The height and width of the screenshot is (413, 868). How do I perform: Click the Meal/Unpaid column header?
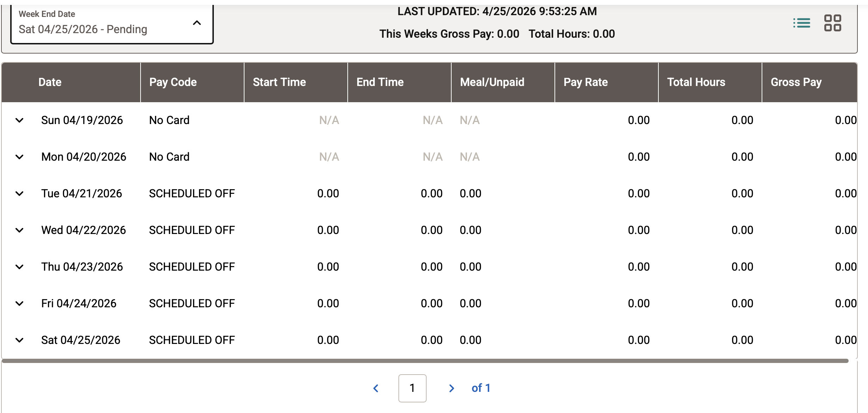click(503, 82)
